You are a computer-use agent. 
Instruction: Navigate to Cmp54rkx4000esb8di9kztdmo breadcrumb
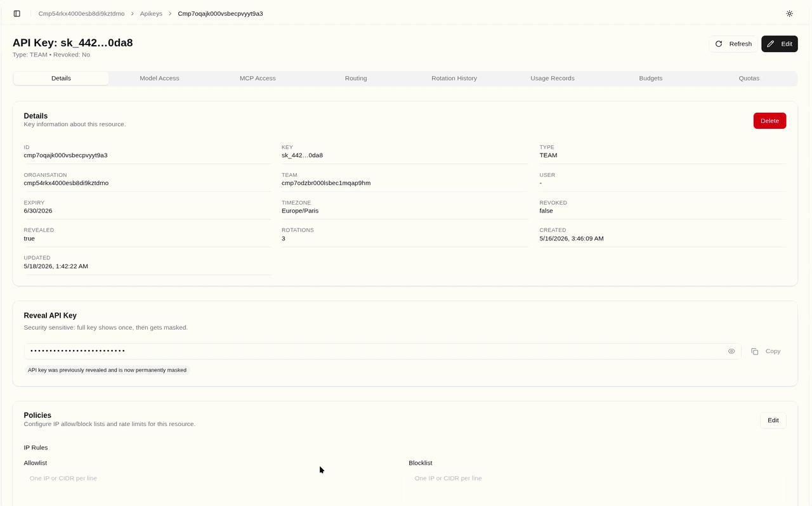coord(81,13)
